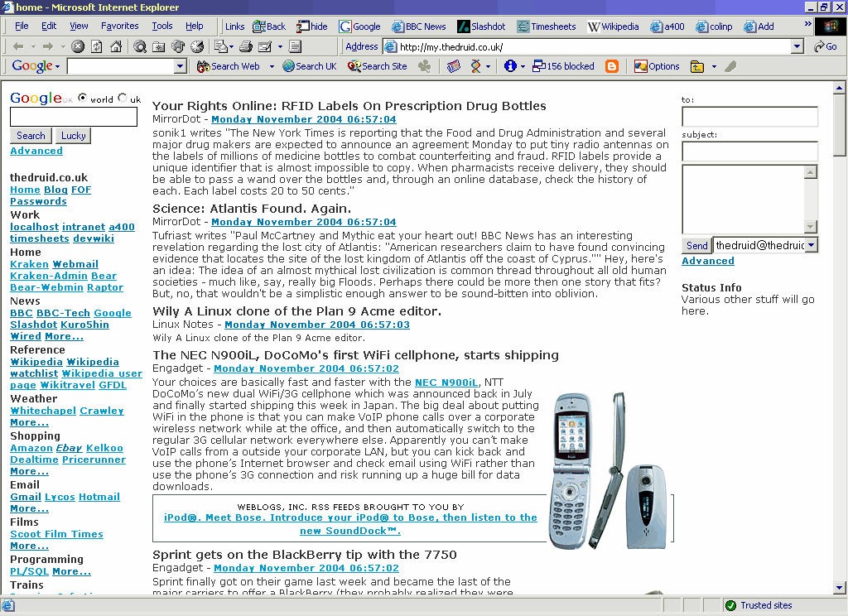Expand the links bar overflow chevron
The height and width of the screenshot is (616, 848).
808,24
